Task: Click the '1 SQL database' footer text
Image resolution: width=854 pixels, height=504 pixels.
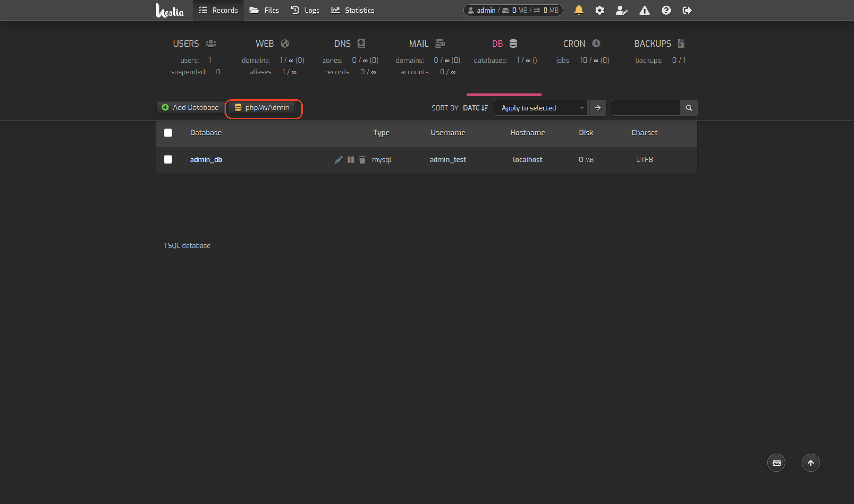Action: pos(187,246)
